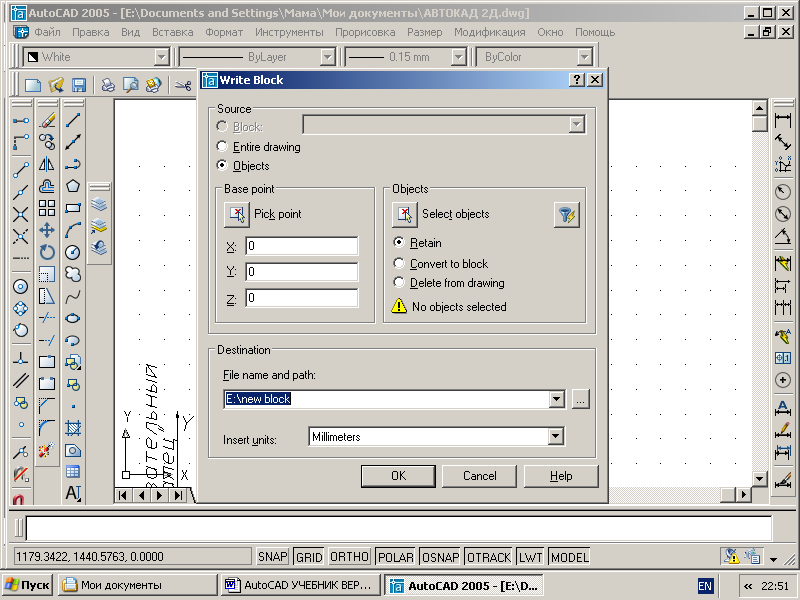Click the Пуск start button
The height and width of the screenshot is (600, 800).
pos(28,585)
